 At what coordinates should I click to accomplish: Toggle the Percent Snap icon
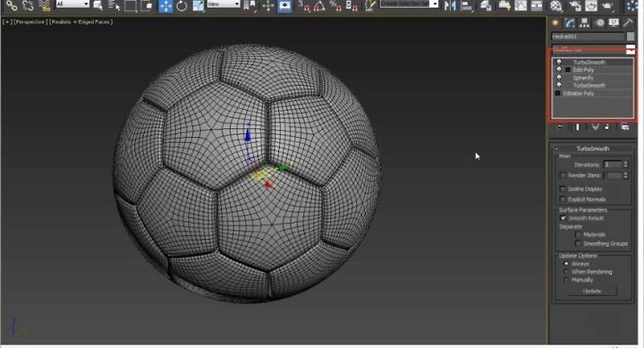coord(335,5)
